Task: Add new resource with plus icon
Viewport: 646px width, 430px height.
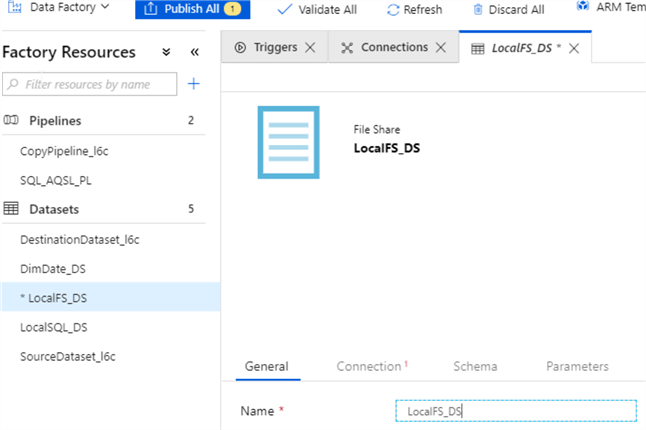Action: [x=194, y=84]
